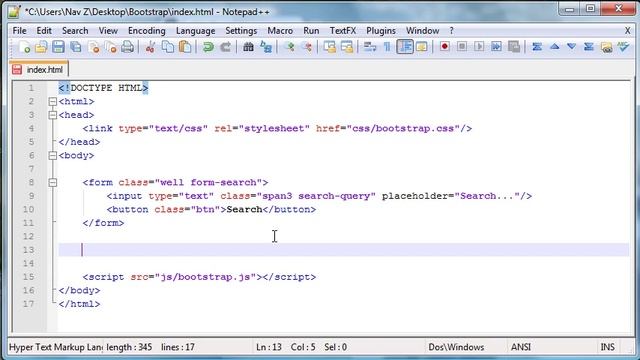This screenshot has width=640, height=360.
Task: Click the Copy toolbar icon
Action: point(168,47)
